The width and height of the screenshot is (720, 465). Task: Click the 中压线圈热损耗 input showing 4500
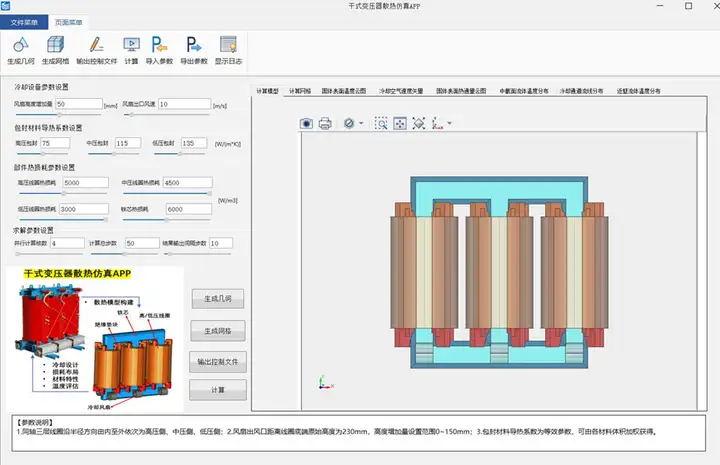click(188, 183)
